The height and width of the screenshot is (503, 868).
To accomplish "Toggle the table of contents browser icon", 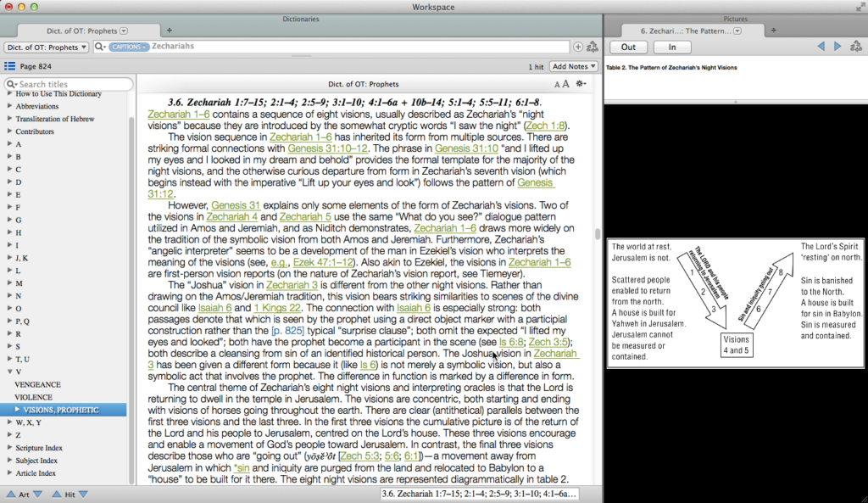I will pos(9,66).
